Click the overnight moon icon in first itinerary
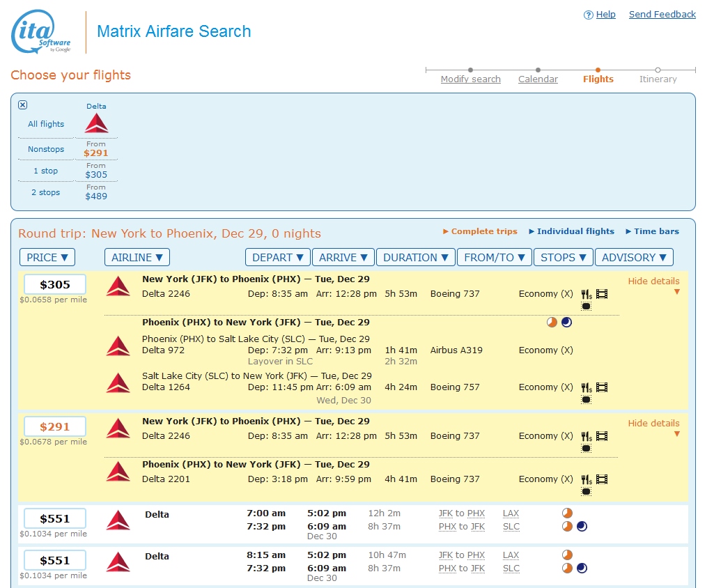This screenshot has height=588, width=714. (x=566, y=323)
